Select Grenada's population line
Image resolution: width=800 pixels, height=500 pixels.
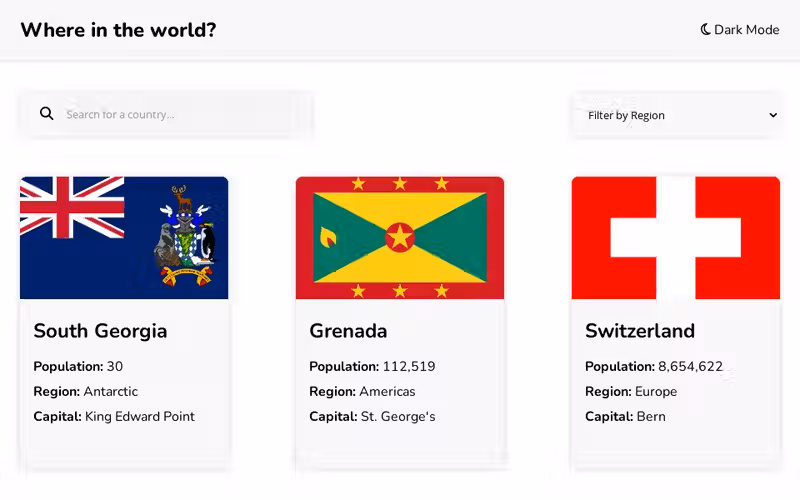click(x=372, y=367)
